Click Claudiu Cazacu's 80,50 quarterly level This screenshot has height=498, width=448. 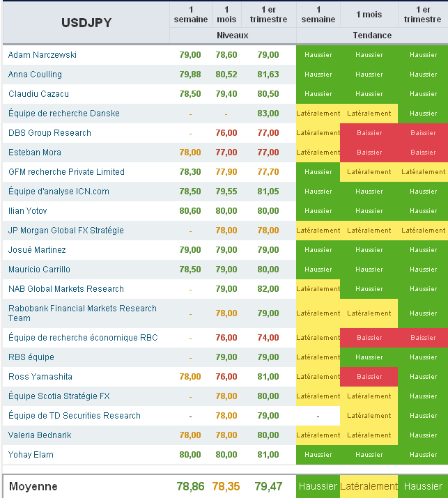pos(268,94)
